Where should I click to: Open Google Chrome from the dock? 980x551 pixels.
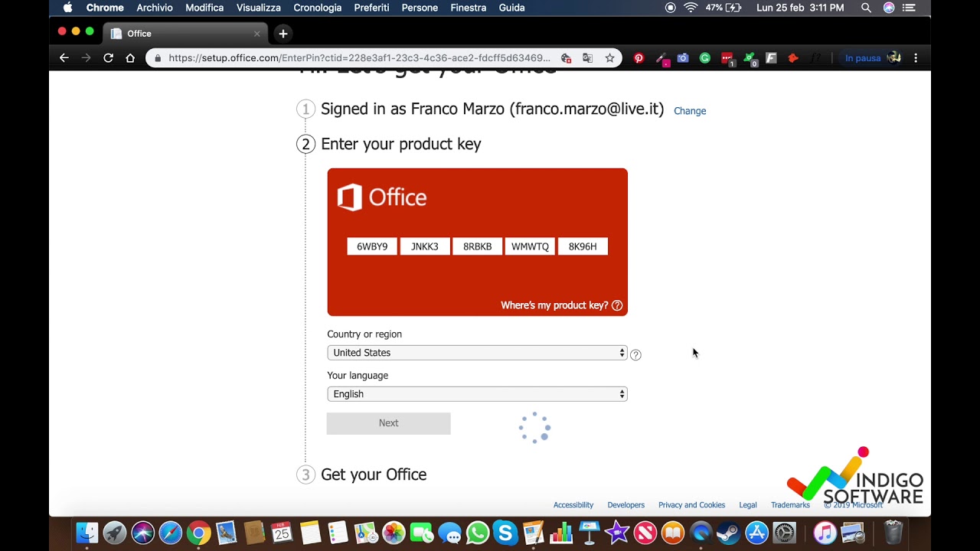click(198, 533)
